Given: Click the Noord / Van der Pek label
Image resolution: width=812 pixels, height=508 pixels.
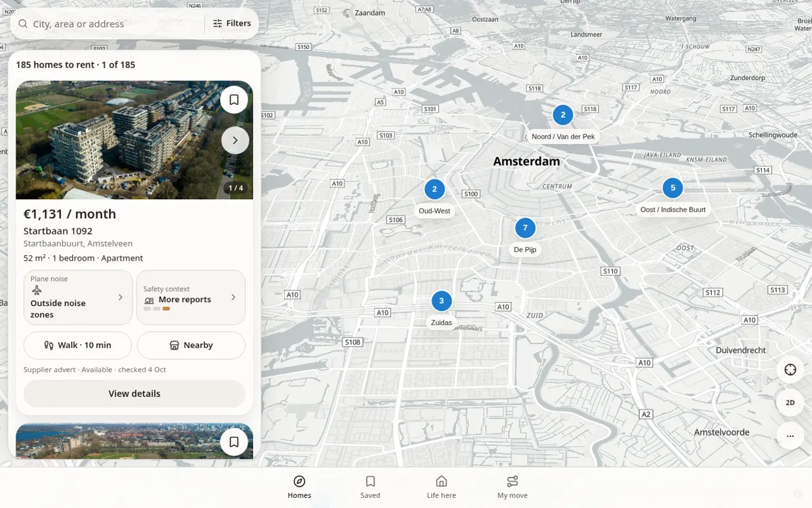Looking at the screenshot, I should pos(563,137).
